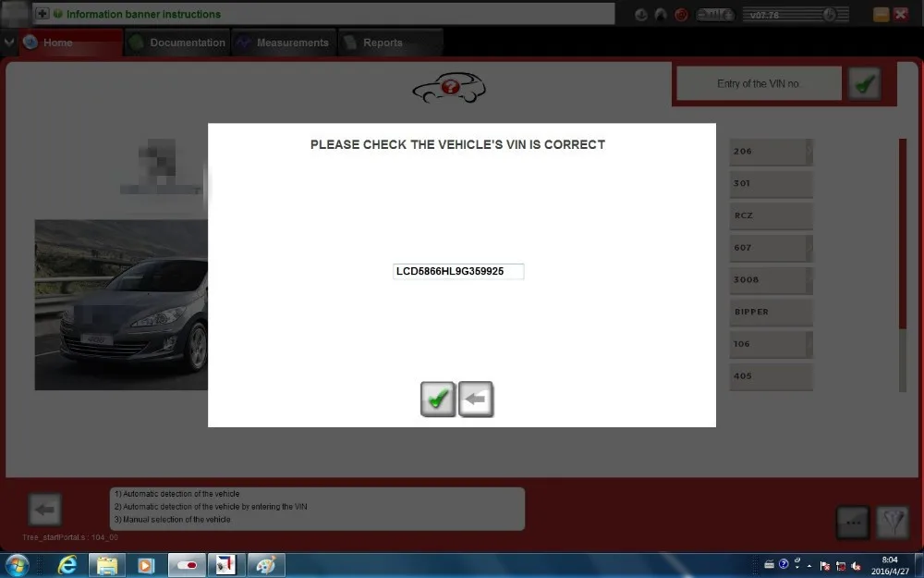Image resolution: width=924 pixels, height=578 pixels.
Task: Click the Entry of the VIN no. field
Action: 759,84
